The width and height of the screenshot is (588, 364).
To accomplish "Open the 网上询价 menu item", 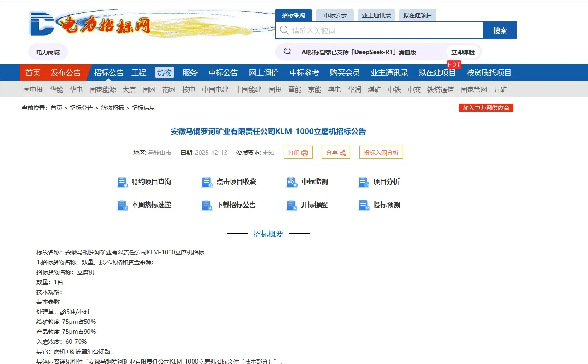I will coord(264,72).
